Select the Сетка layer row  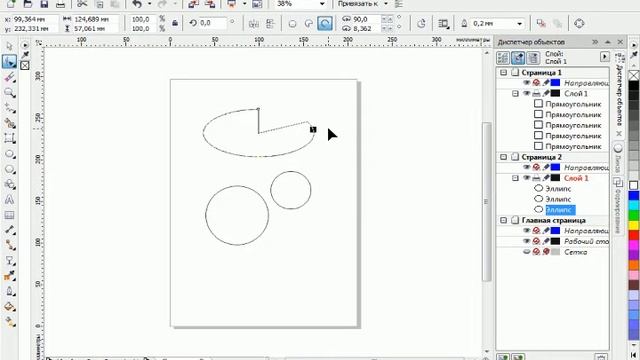pos(576,252)
